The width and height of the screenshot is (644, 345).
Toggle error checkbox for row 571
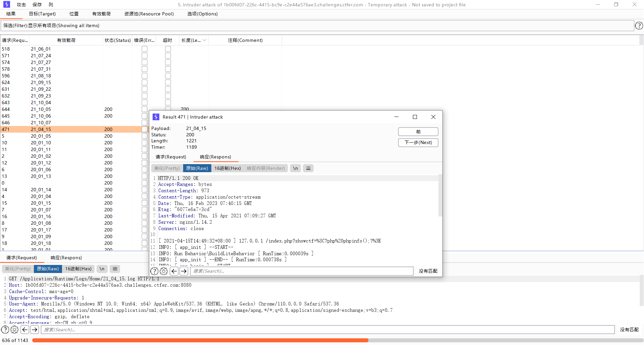click(x=145, y=56)
